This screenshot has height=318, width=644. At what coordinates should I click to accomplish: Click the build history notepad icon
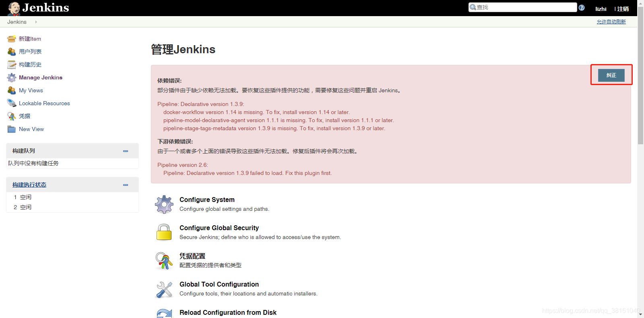(12, 64)
